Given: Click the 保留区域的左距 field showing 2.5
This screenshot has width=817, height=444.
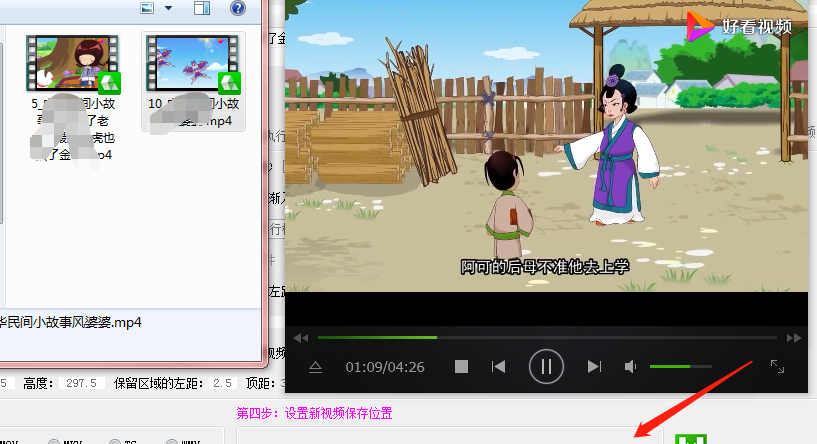Looking at the screenshot, I should [222, 383].
